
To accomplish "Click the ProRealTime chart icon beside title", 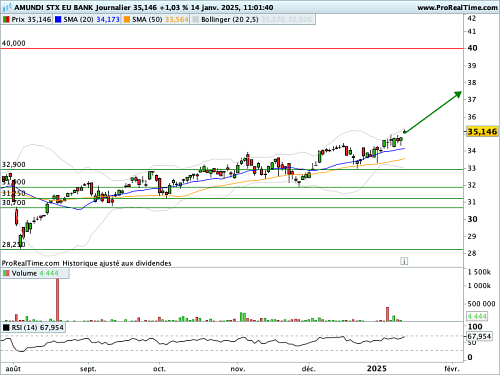I will (x=7, y=7).
